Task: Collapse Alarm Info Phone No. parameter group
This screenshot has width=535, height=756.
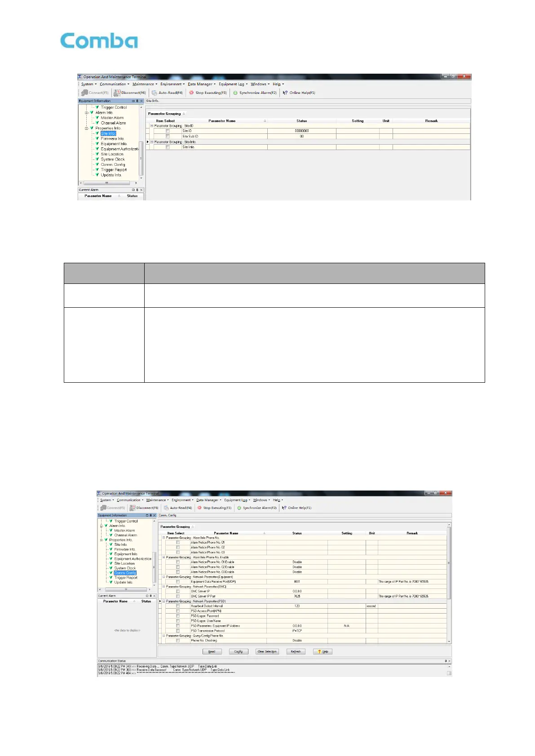Action: tap(164, 538)
